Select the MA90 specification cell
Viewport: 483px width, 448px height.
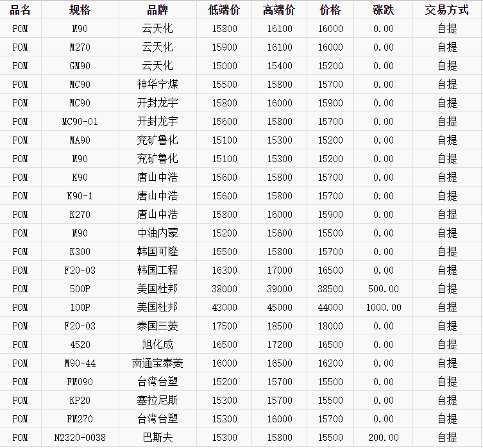pyautogui.click(x=80, y=140)
